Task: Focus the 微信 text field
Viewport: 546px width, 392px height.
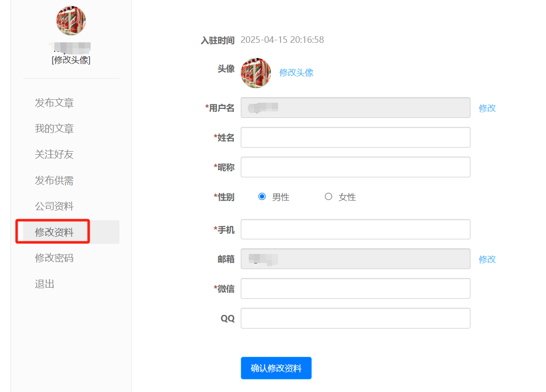Action: pos(355,289)
